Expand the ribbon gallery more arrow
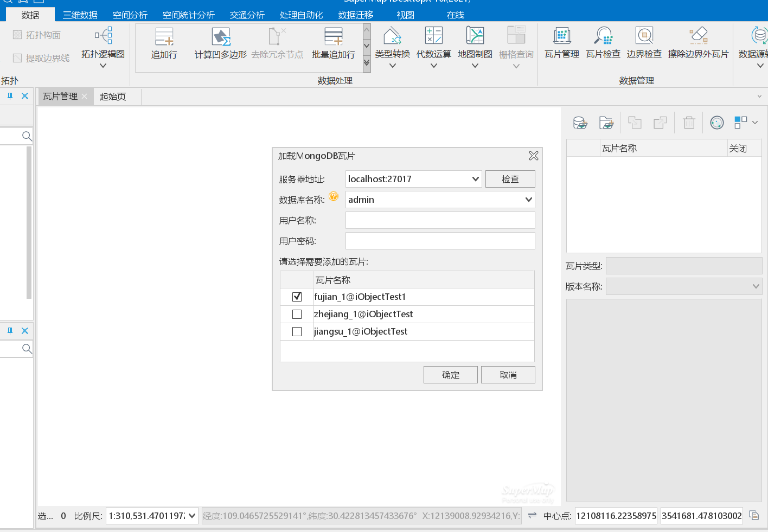This screenshot has width=768, height=532. [x=367, y=63]
